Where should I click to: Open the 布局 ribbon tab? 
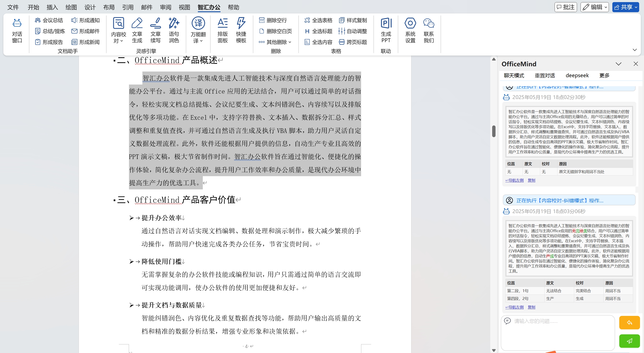109,7
